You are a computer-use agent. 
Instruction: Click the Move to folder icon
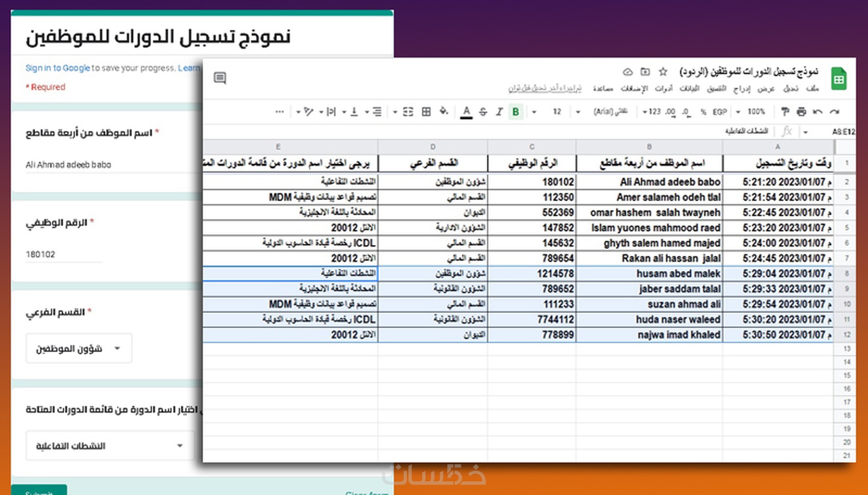click(645, 71)
